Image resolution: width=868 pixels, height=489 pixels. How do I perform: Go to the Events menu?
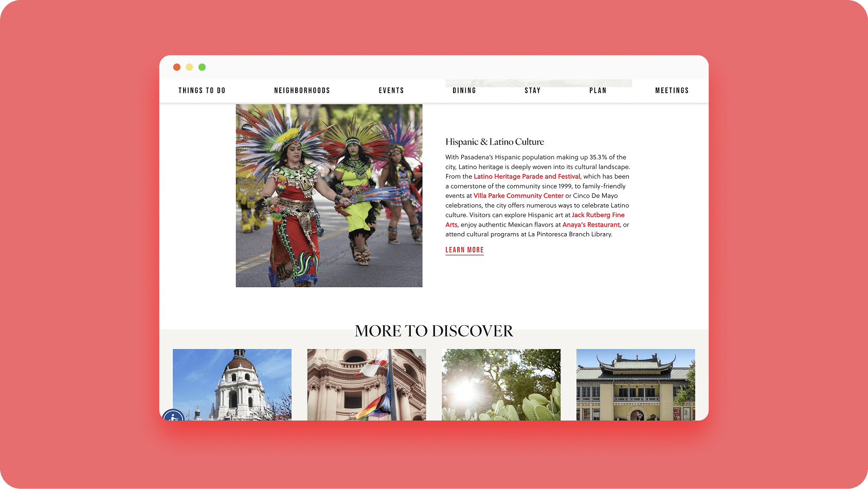pos(391,91)
